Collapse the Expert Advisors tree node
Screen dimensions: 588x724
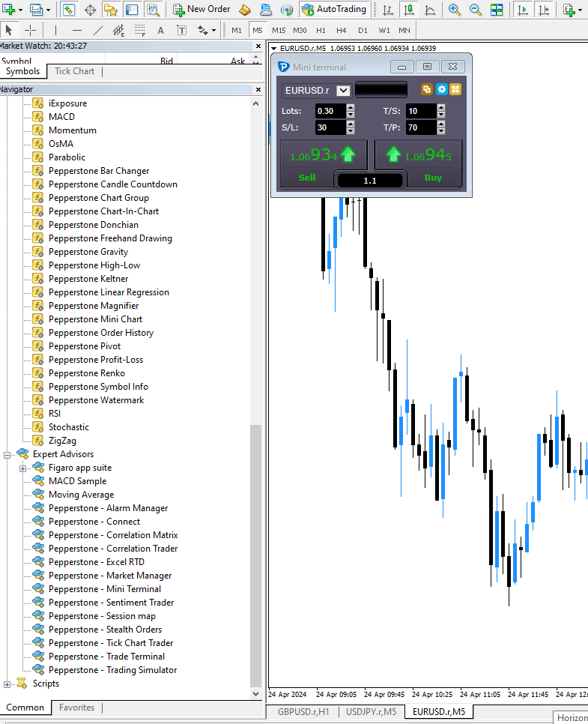pos(7,455)
